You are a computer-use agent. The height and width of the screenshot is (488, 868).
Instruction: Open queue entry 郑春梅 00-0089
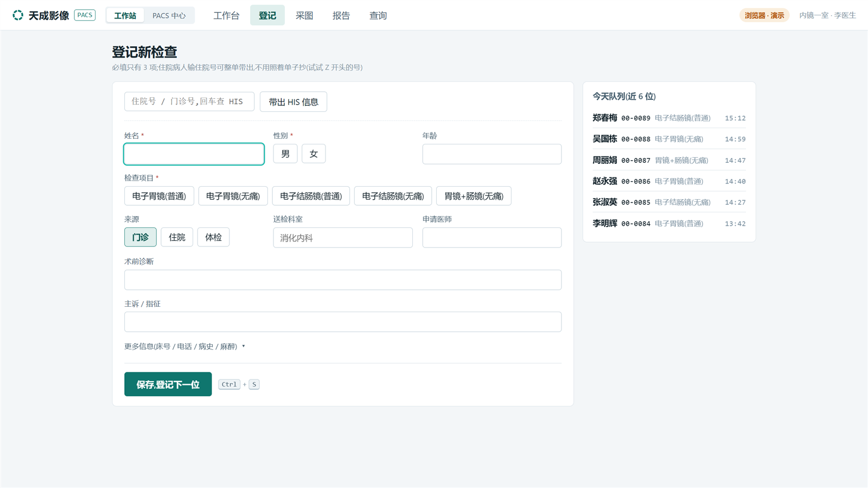click(x=669, y=118)
